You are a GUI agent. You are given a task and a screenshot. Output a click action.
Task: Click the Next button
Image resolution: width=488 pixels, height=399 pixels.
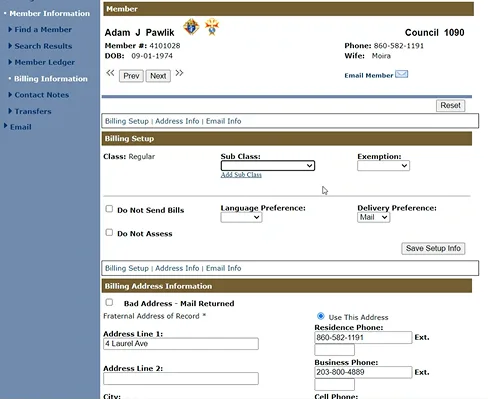click(158, 76)
